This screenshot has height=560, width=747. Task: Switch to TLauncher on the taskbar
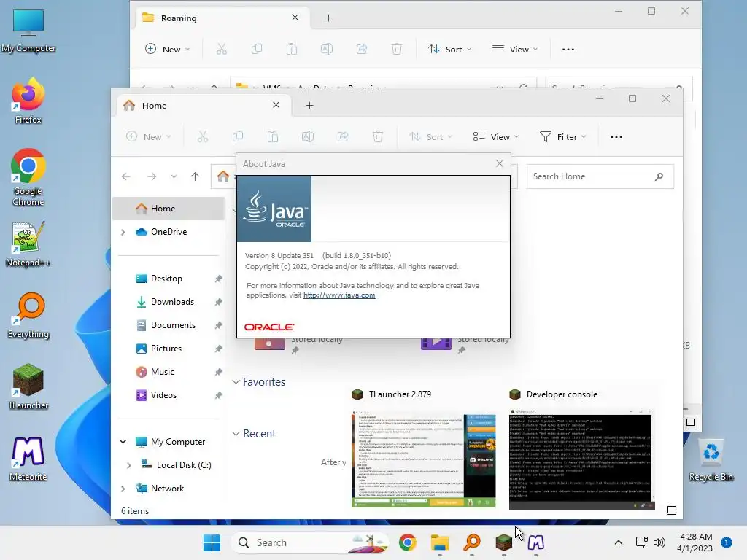(503, 542)
